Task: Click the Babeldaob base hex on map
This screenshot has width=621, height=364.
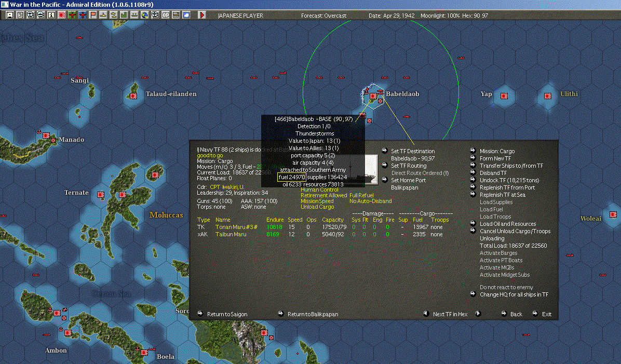Action: point(373,96)
